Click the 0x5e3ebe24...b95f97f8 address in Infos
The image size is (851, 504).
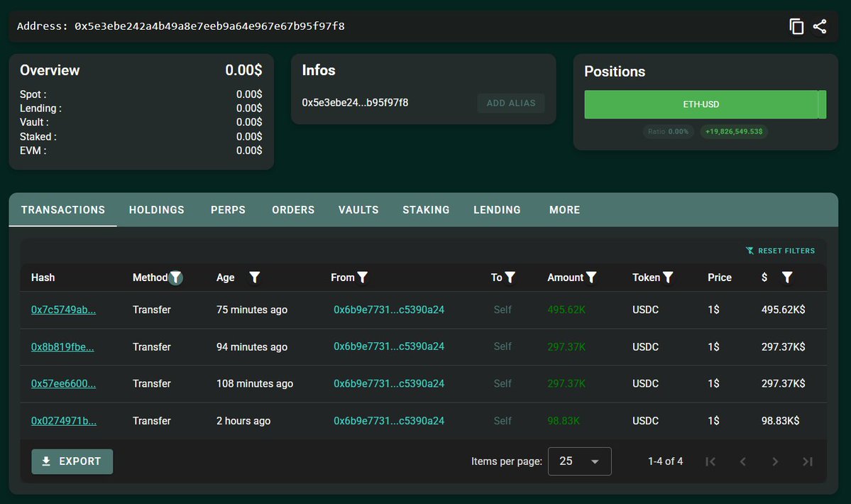point(355,102)
